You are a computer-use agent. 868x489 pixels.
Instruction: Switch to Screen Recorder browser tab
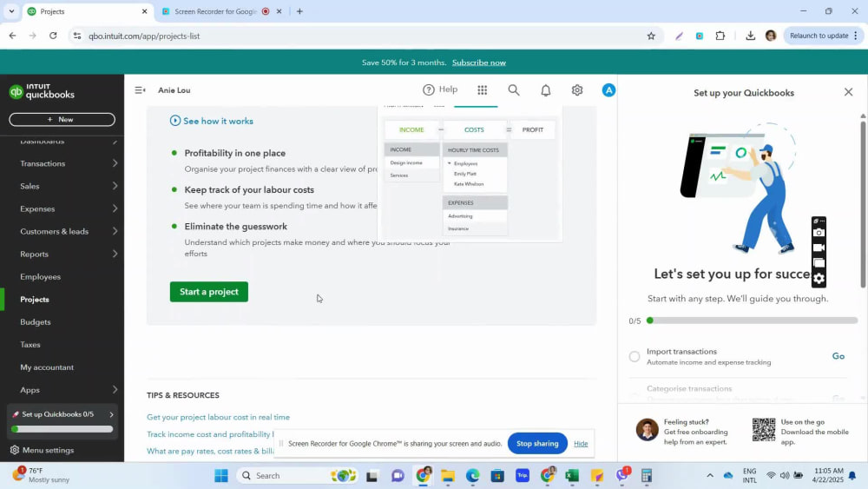pyautogui.click(x=216, y=11)
